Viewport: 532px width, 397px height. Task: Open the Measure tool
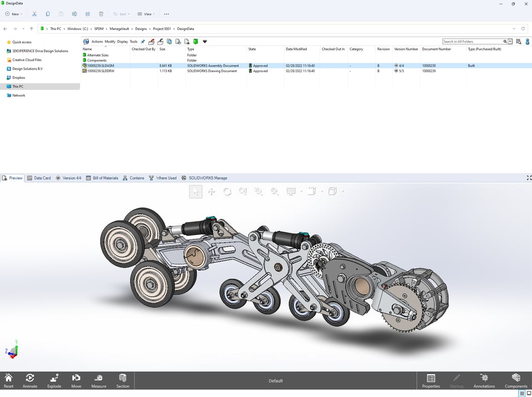[98, 380]
